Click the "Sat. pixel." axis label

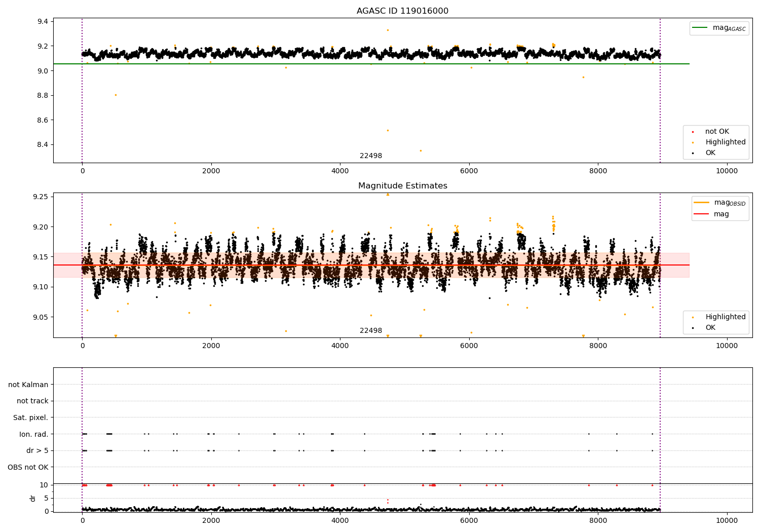31,418
